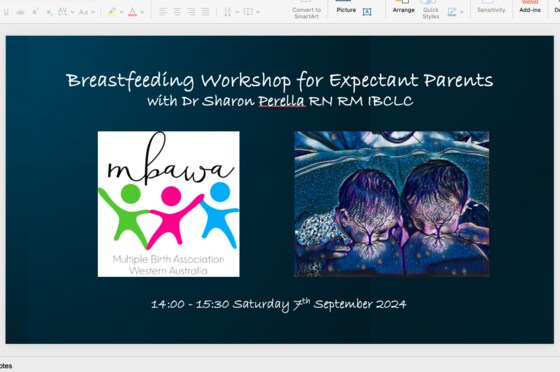This screenshot has width=560, height=372.
Task: Click the shape outline pen icon
Action: tap(452, 12)
